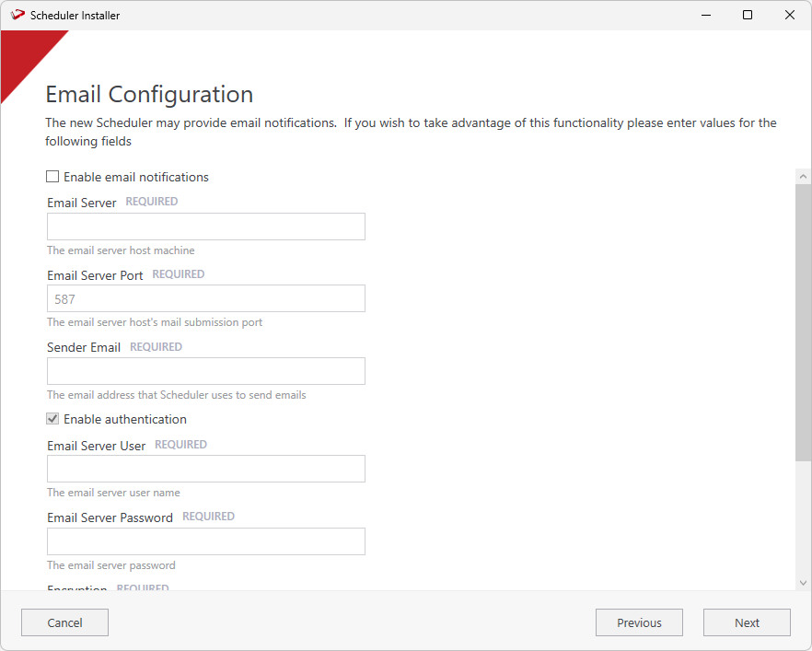Click the red corner logo graphic
812x651 pixels.
(26, 57)
